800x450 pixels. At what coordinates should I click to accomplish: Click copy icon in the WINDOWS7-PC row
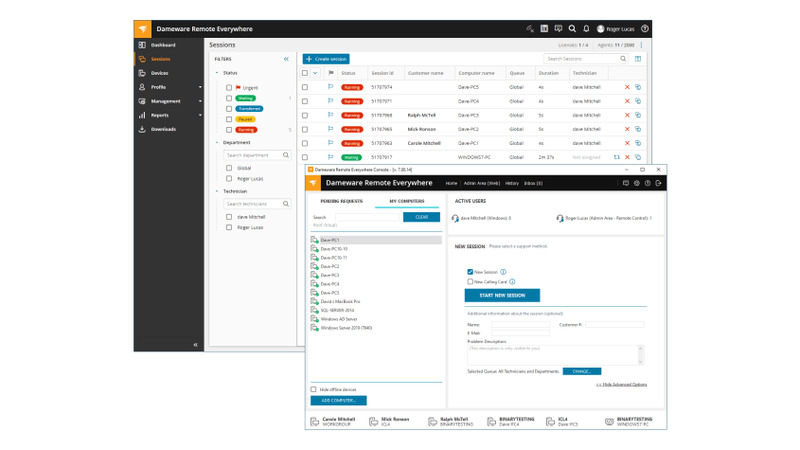coord(638,157)
